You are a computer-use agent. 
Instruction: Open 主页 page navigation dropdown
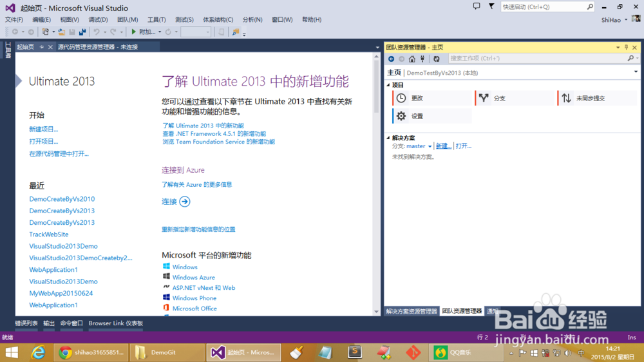636,72
